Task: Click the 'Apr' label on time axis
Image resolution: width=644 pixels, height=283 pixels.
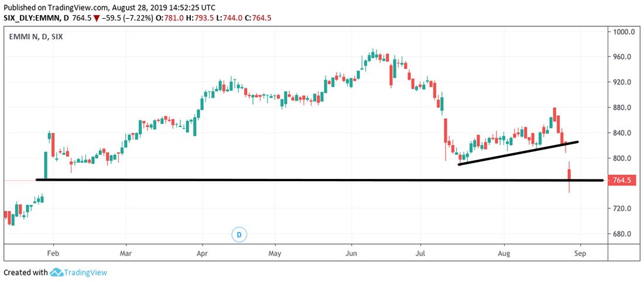Action: [x=202, y=254]
